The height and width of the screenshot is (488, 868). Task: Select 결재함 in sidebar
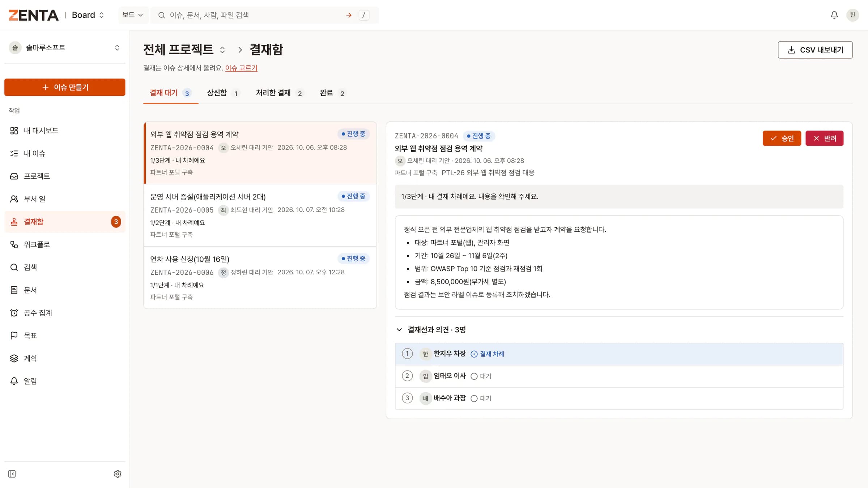(65, 222)
